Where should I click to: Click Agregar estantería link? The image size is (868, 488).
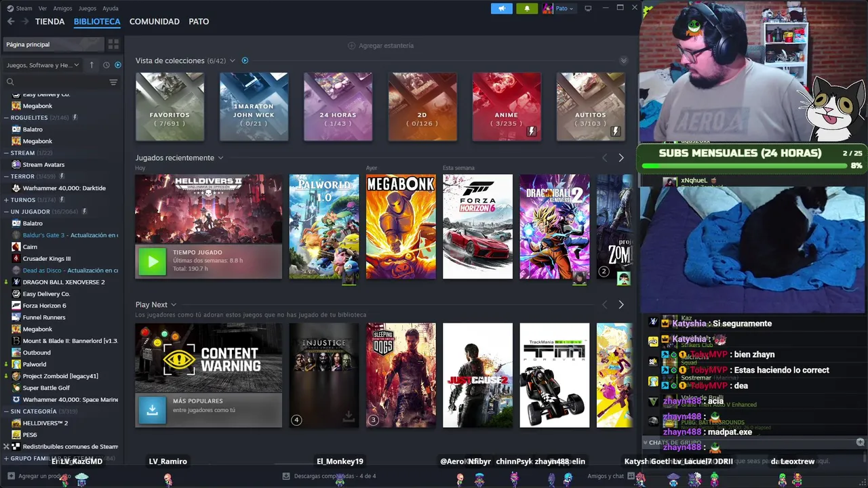(386, 45)
